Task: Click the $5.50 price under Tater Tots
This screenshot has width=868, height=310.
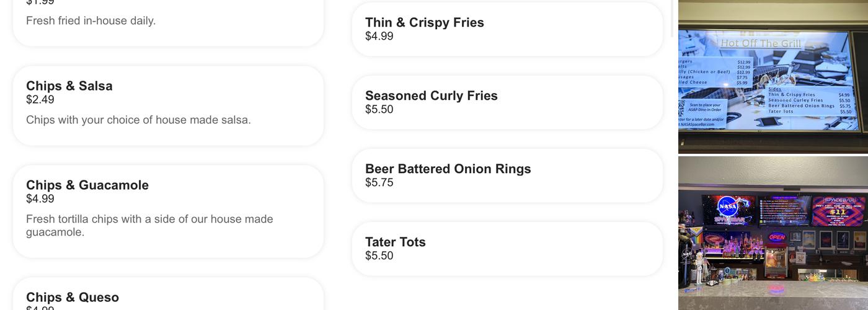Action: [379, 256]
